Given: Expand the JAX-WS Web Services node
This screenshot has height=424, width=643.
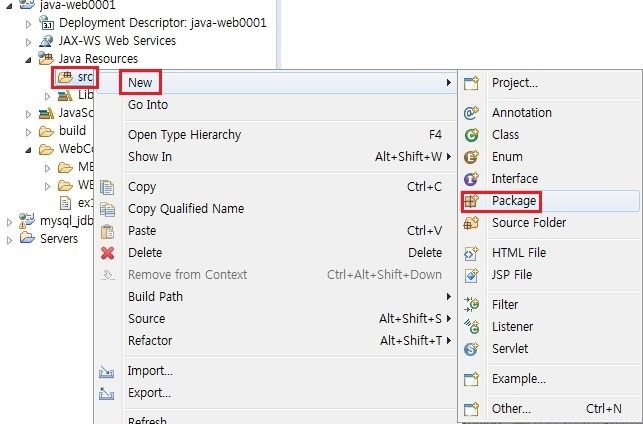Looking at the screenshot, I should point(28,42).
